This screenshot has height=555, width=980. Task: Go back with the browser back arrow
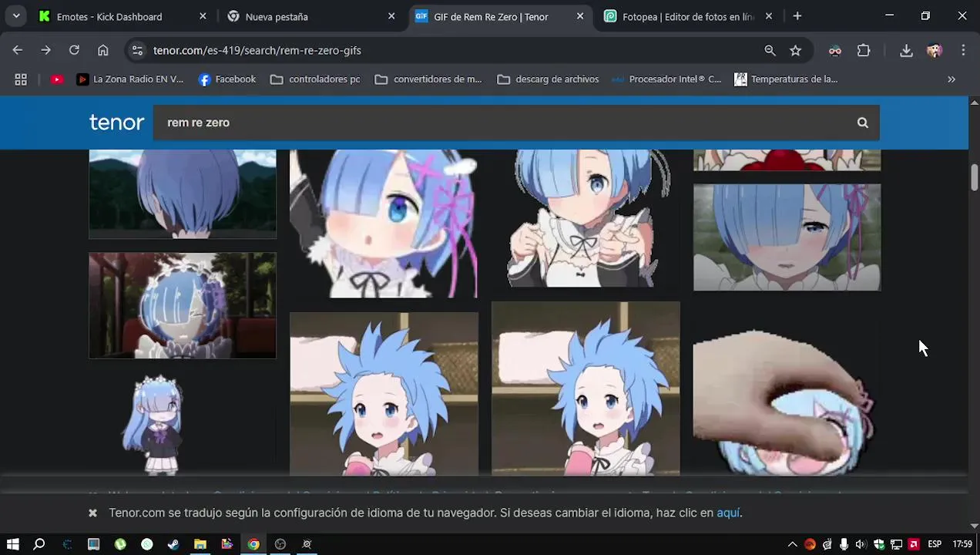(18, 50)
